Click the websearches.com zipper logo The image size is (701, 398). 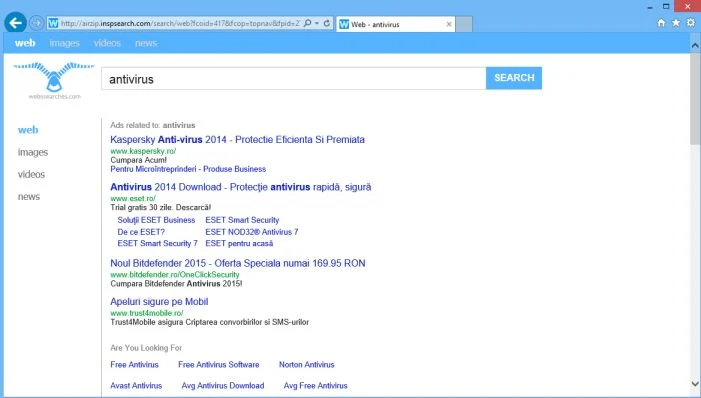pos(54,81)
